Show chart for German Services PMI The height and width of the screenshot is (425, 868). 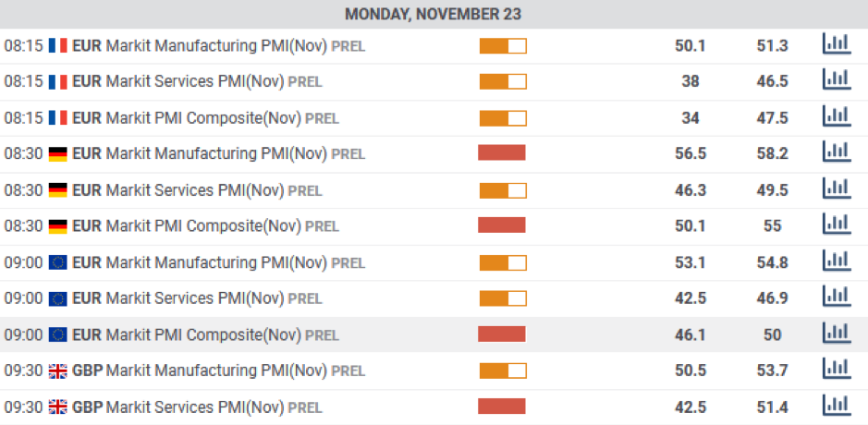click(837, 188)
